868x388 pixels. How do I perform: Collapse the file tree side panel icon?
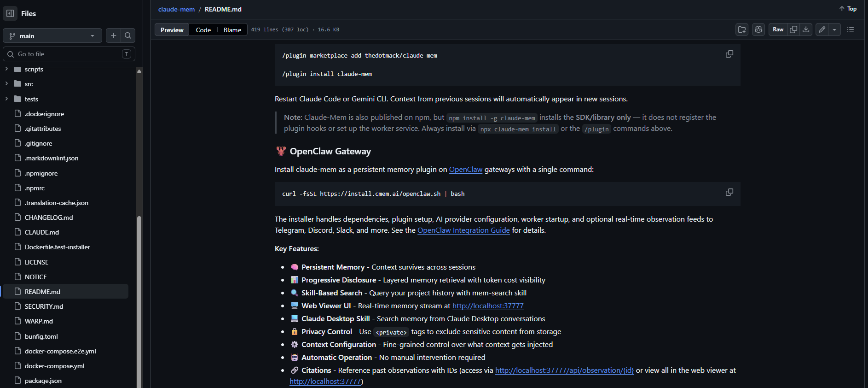[x=10, y=13]
